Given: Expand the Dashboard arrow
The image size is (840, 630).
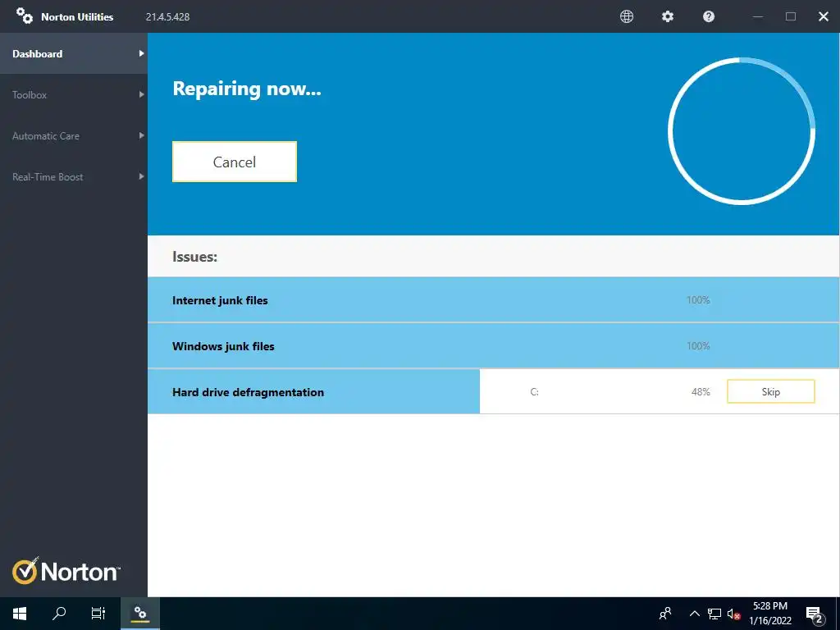Looking at the screenshot, I should (x=141, y=53).
